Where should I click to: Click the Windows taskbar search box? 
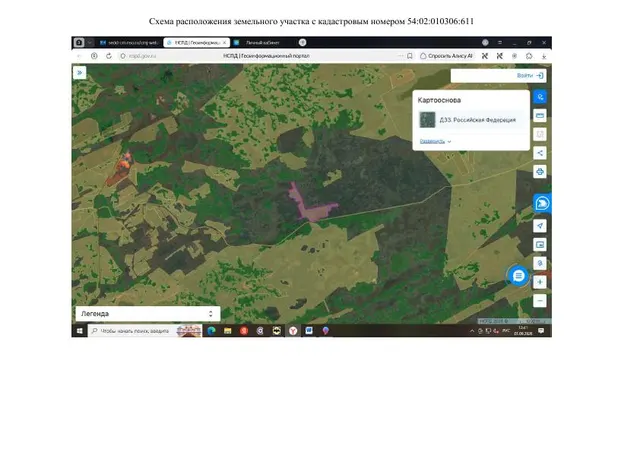pyautogui.click(x=144, y=331)
